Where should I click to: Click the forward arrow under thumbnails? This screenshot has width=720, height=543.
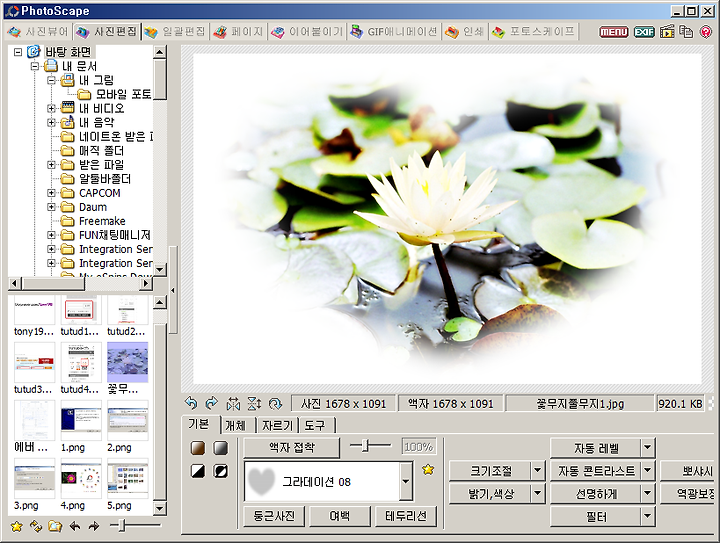94,526
